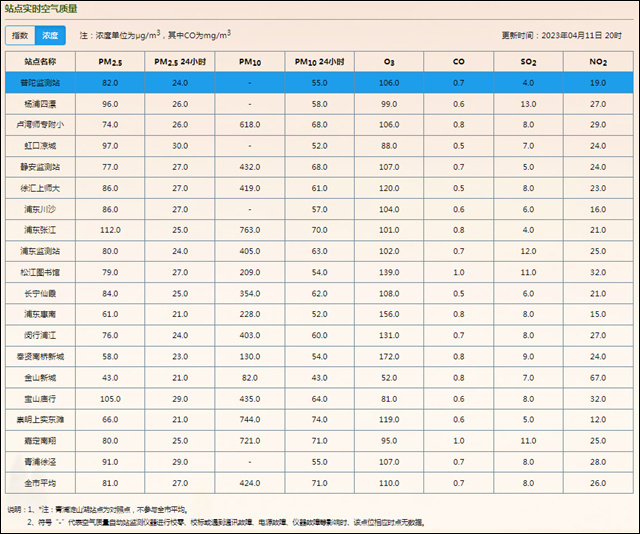Click O3 value 172.0 for 奉贤南桥新城
The height and width of the screenshot is (534, 640).
(389, 357)
